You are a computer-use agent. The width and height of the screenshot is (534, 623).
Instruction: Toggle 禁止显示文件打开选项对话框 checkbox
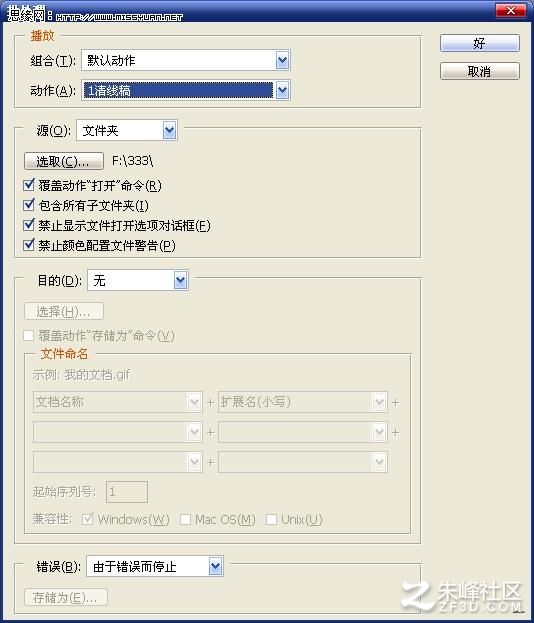pos(29,225)
